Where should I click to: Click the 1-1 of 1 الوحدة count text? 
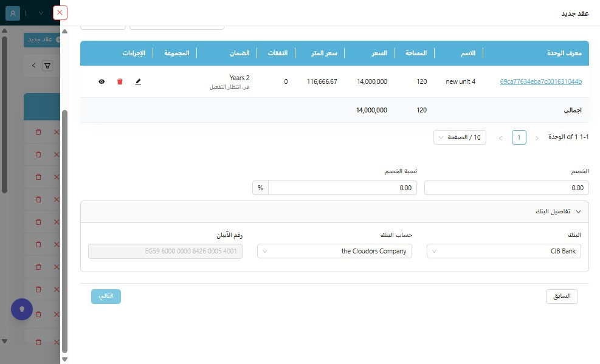tap(568, 137)
